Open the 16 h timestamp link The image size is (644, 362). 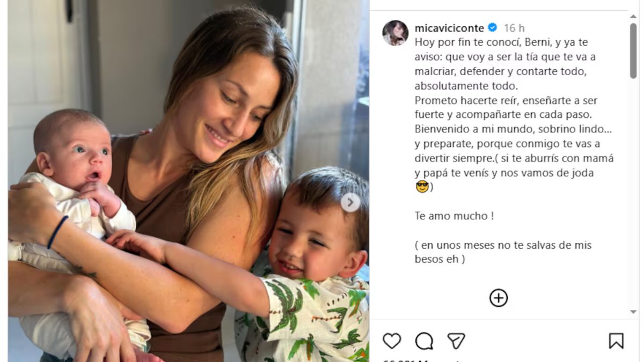click(514, 28)
